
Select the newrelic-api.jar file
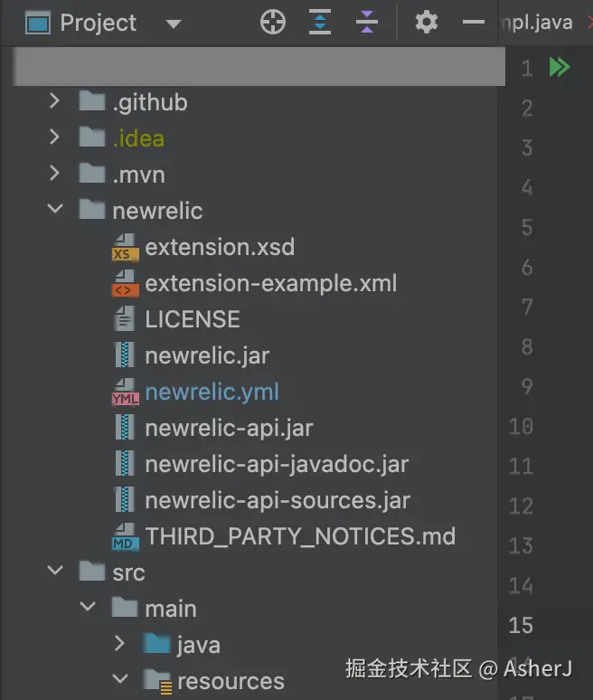point(229,429)
